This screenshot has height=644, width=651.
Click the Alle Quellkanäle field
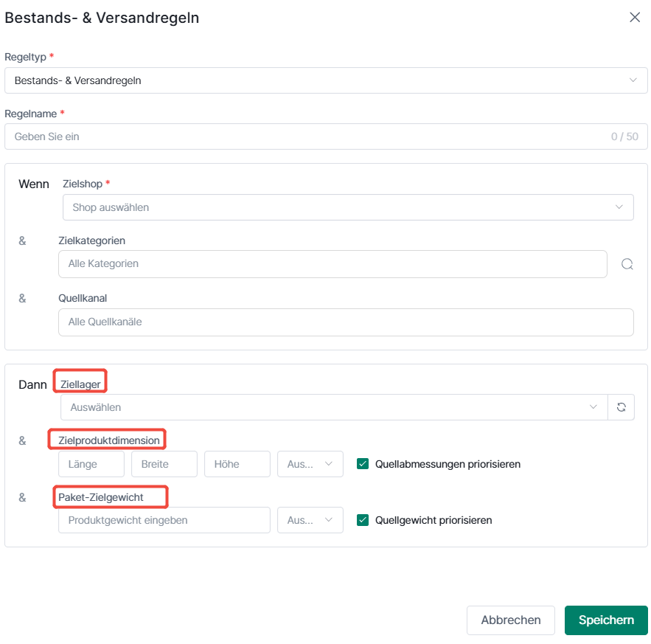[x=346, y=322]
